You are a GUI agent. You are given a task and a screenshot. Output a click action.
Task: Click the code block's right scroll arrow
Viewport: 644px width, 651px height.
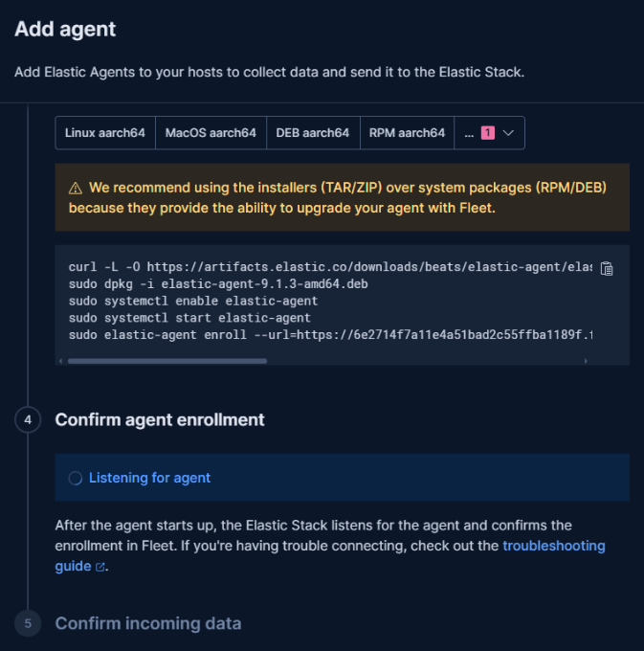coord(586,361)
